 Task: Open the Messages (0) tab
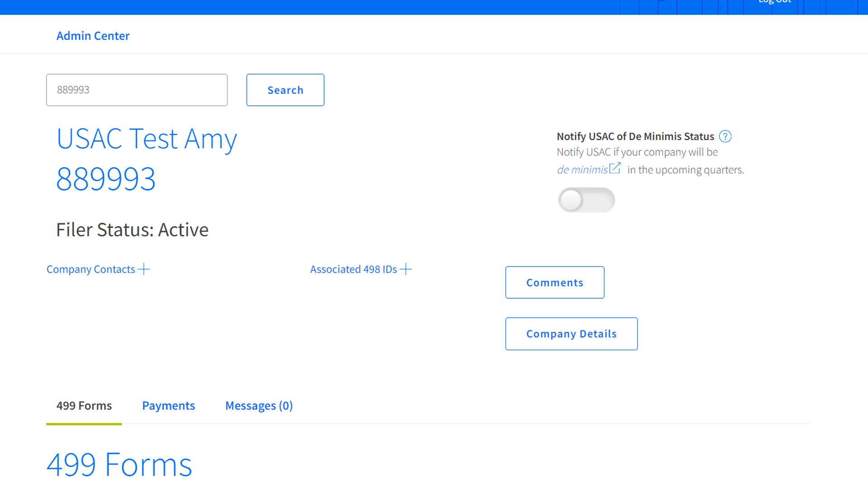pos(259,405)
